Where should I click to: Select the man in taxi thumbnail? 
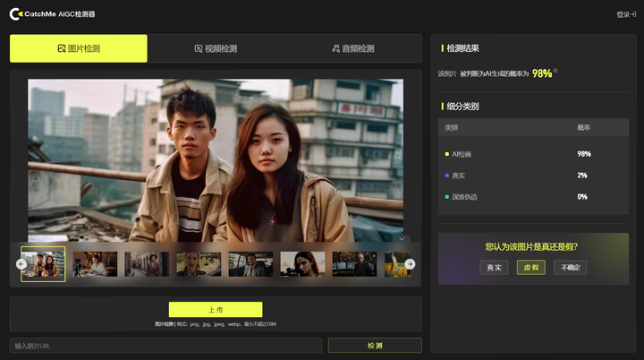[250, 264]
